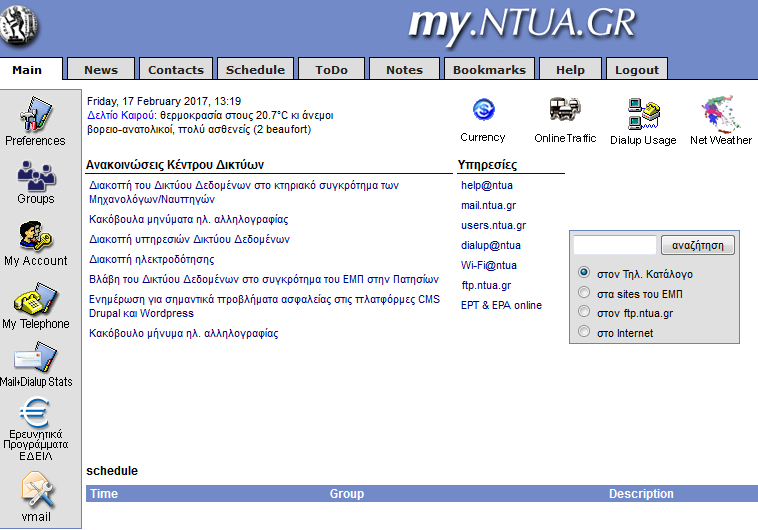Image resolution: width=758 pixels, height=530 pixels.
Task: Click the Time column header
Action: click(104, 494)
